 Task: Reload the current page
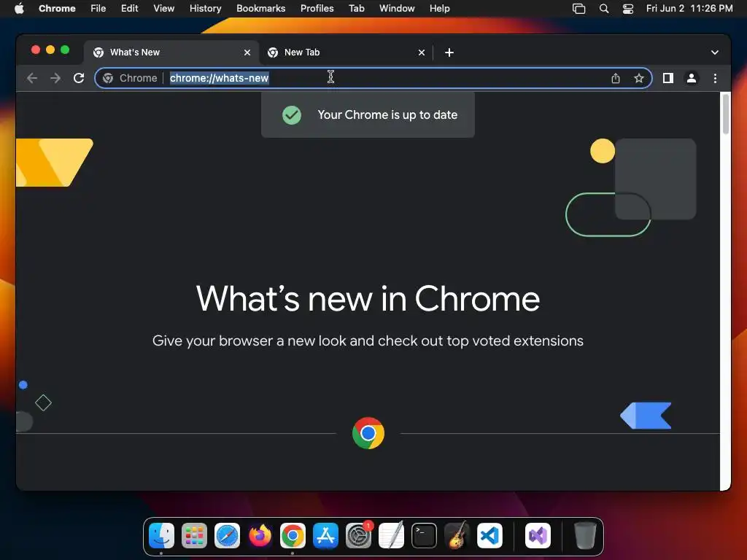pyautogui.click(x=79, y=78)
